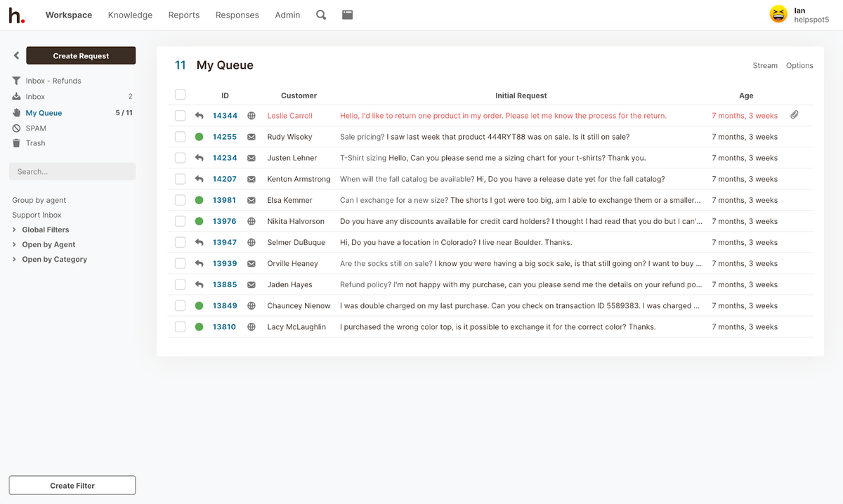Check the box for Rudy Wisoky's request
Viewport: 843px width, 504px height.
pos(180,137)
